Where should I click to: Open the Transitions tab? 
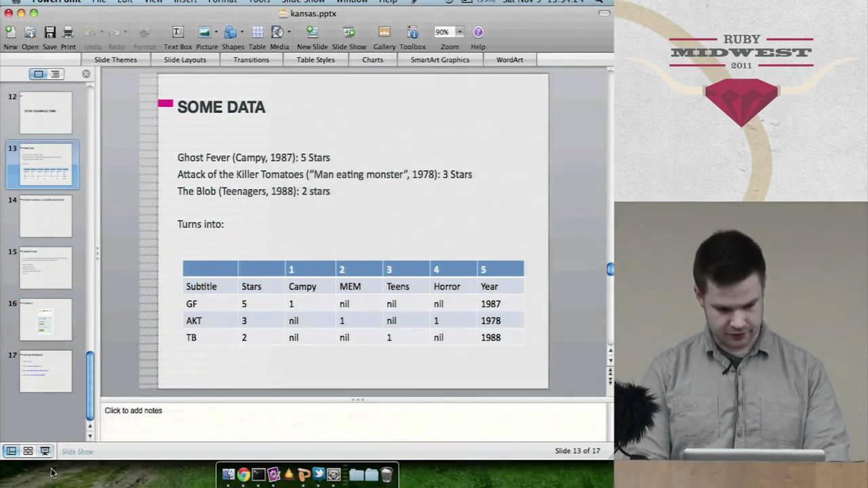click(251, 60)
